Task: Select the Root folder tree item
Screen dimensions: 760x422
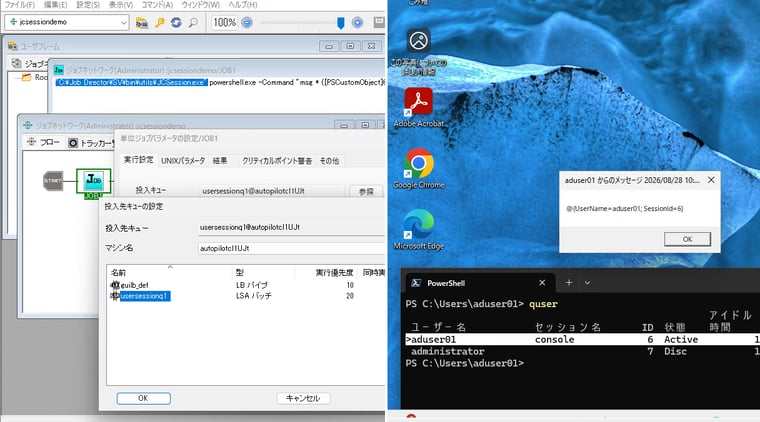Action: point(35,77)
